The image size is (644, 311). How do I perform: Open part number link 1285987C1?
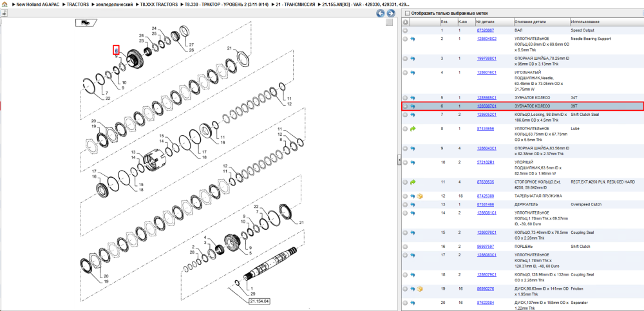[x=486, y=106]
